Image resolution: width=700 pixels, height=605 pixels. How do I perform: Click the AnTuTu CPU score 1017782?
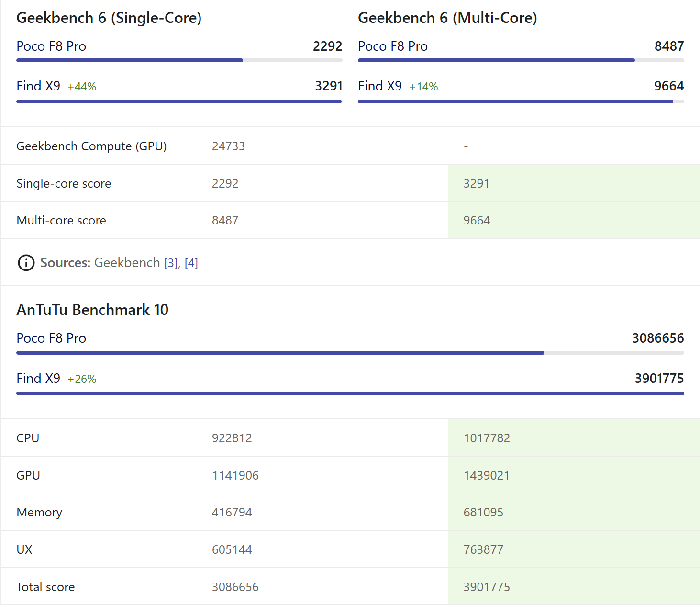[x=487, y=438]
